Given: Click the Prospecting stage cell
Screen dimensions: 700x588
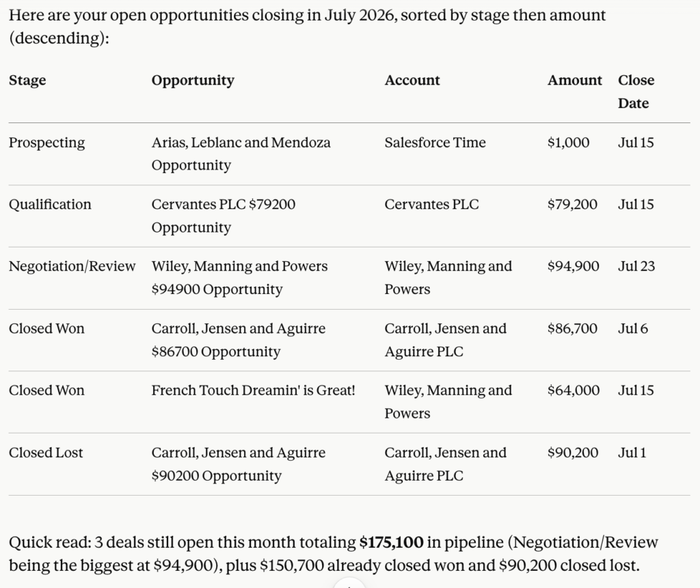Looking at the screenshot, I should tap(47, 143).
